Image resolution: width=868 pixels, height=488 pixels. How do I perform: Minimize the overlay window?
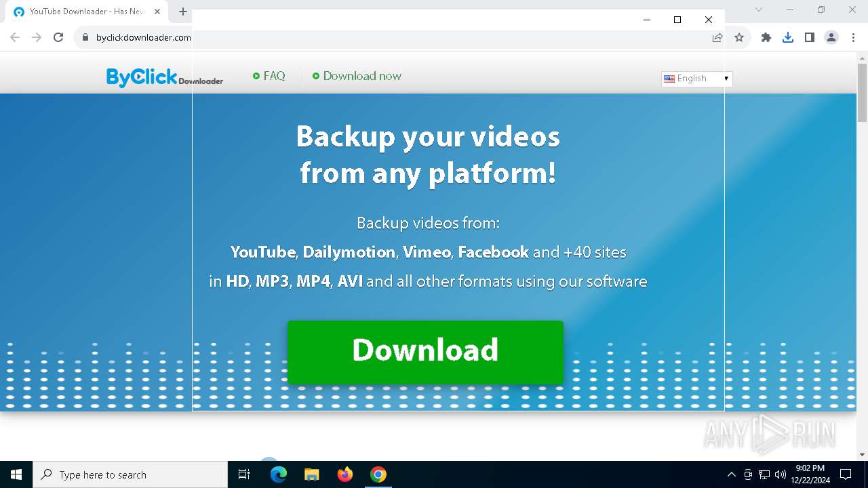pos(646,20)
